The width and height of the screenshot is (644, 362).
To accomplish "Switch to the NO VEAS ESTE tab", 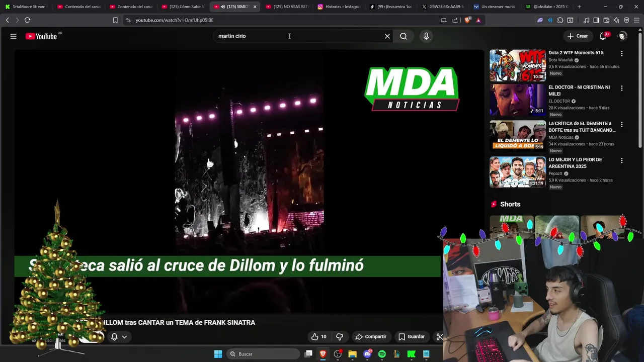I will pyautogui.click(x=287, y=7).
